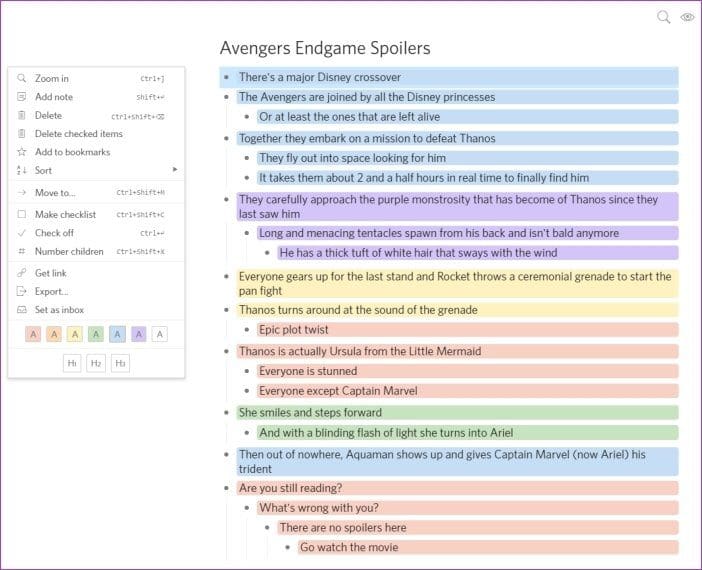Click bullet of 'The Avengers are joined' item

coord(227,97)
